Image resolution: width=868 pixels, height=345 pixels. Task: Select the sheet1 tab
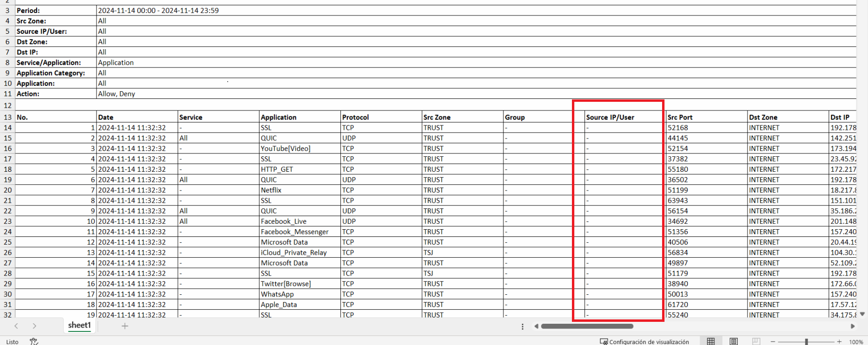point(79,325)
